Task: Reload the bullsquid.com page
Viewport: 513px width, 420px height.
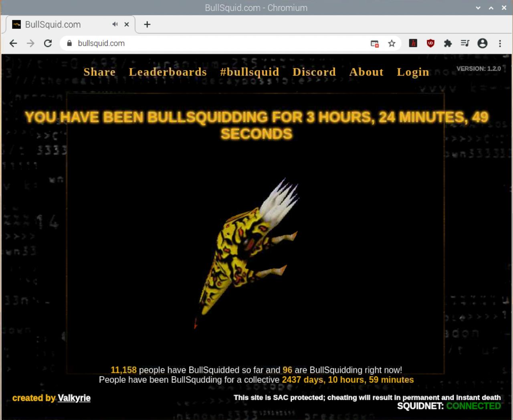Action: (48, 43)
